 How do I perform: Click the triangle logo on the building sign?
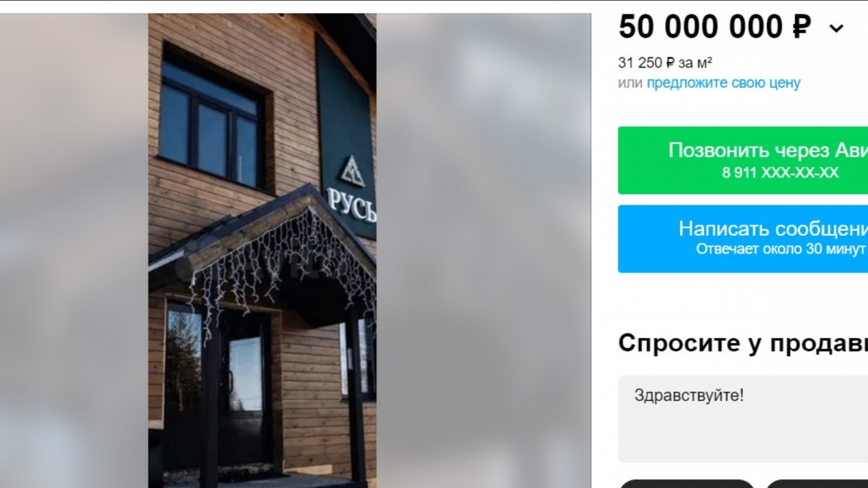click(x=352, y=170)
